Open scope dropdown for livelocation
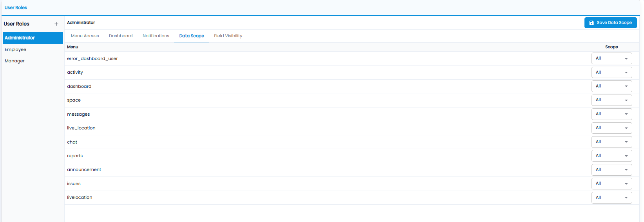The image size is (644, 222). point(611,198)
